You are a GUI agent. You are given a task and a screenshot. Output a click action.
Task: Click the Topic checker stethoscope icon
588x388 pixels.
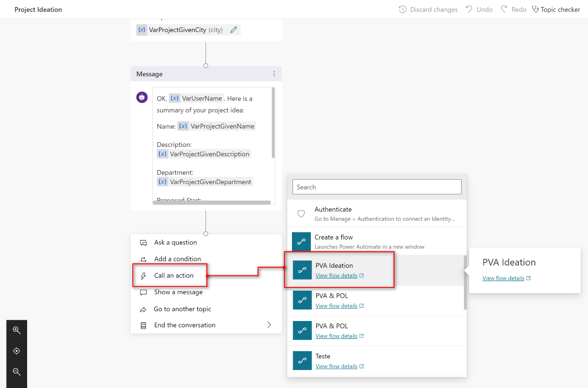(535, 9)
